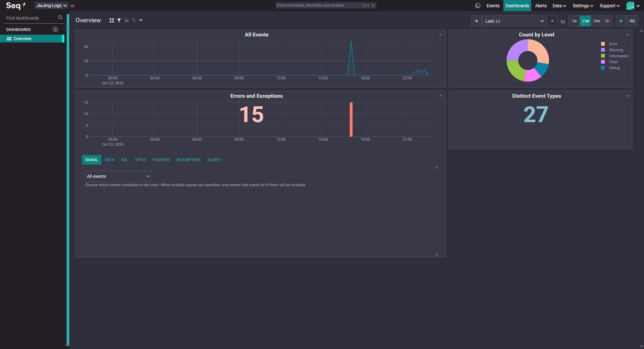The image size is (644, 349).
Task: Click search icon in Find dashboards
Action: click(x=60, y=18)
